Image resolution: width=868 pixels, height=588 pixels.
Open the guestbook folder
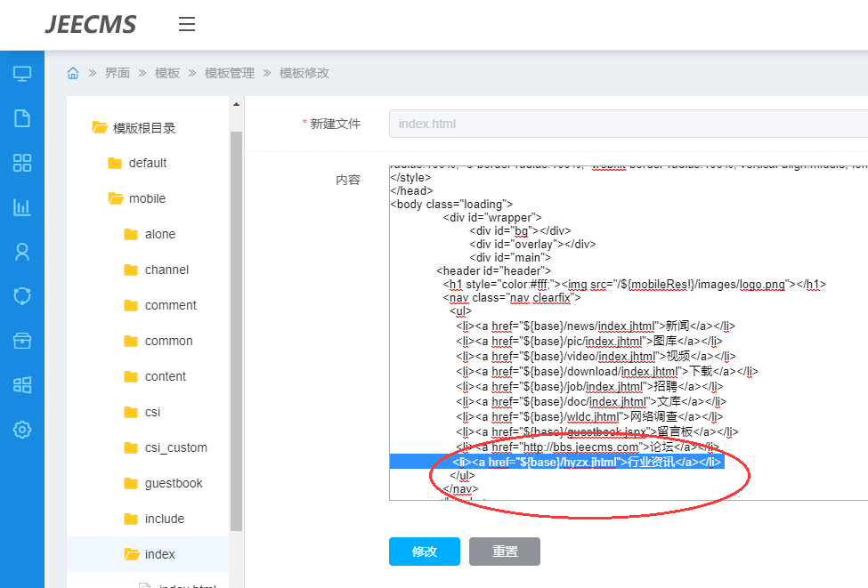click(x=174, y=483)
